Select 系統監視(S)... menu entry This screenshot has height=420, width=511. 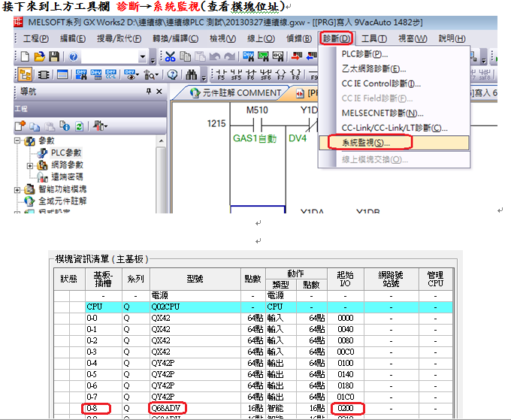(365, 142)
